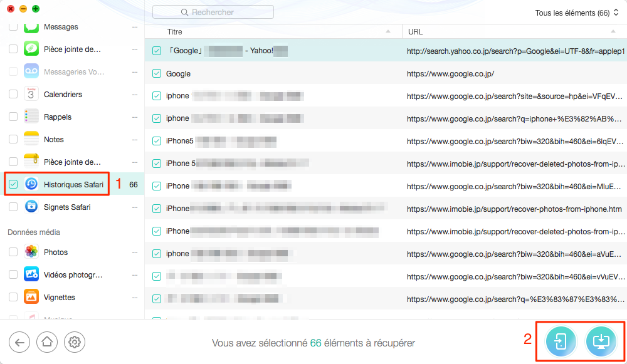Viewport: 627px width, 364px height.
Task: Select the URL ending with ei=aVuE…
Action: point(514,254)
